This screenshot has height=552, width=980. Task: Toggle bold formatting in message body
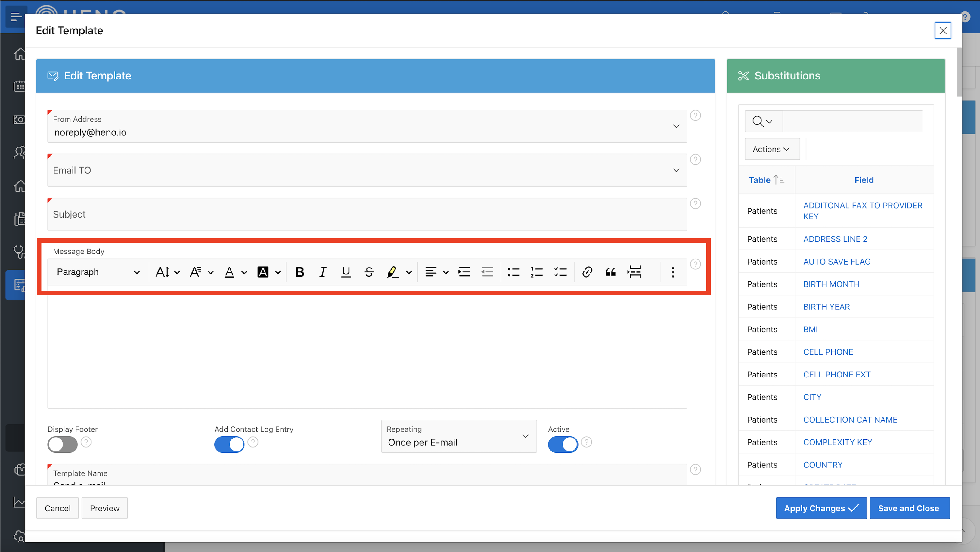coord(300,272)
